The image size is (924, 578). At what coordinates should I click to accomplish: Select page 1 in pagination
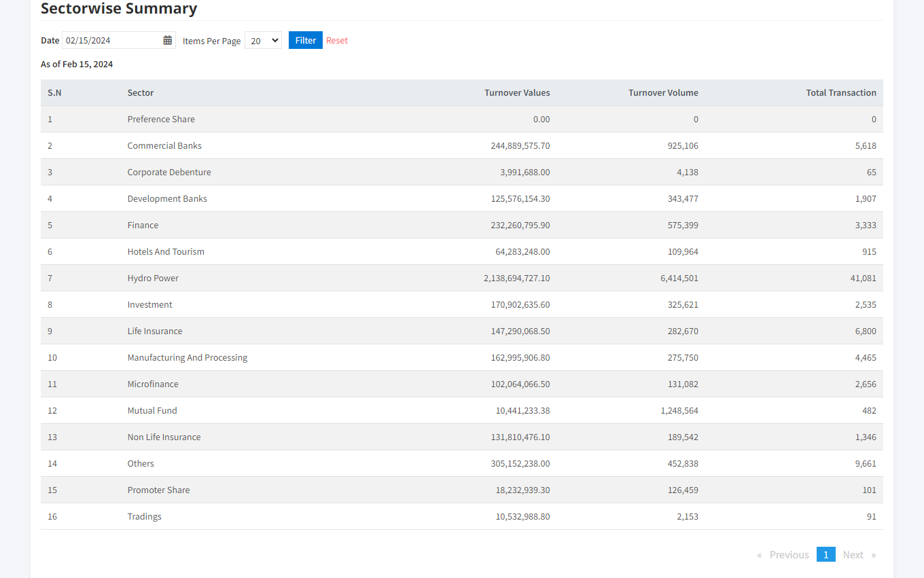825,555
